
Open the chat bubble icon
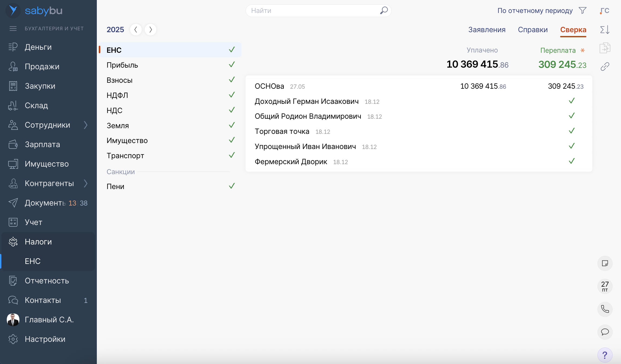pyautogui.click(x=605, y=332)
